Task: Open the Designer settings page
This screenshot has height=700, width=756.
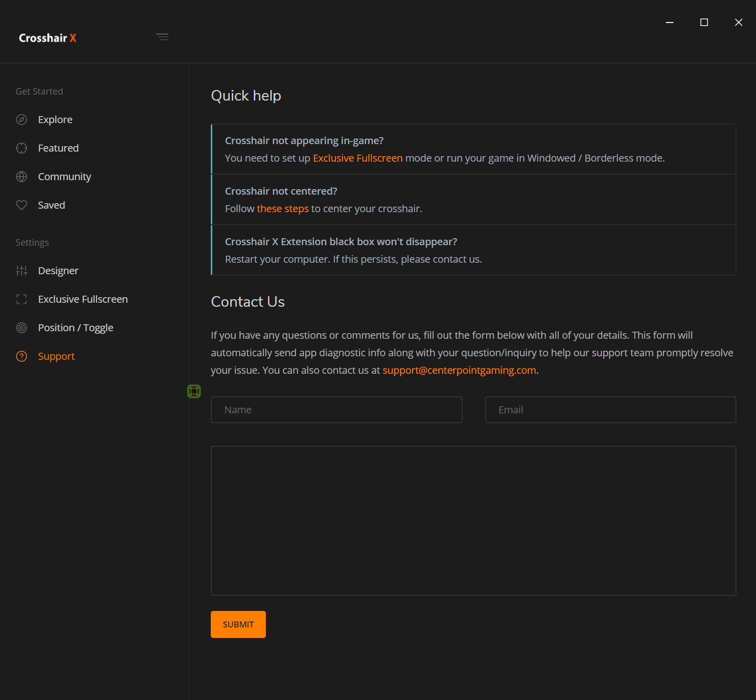Action: coord(58,271)
